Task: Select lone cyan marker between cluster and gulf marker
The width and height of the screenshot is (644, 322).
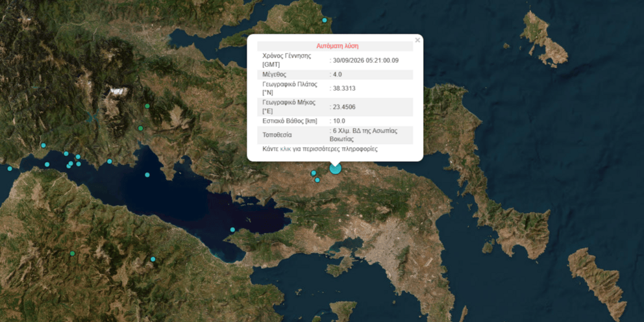Action: click(x=110, y=162)
